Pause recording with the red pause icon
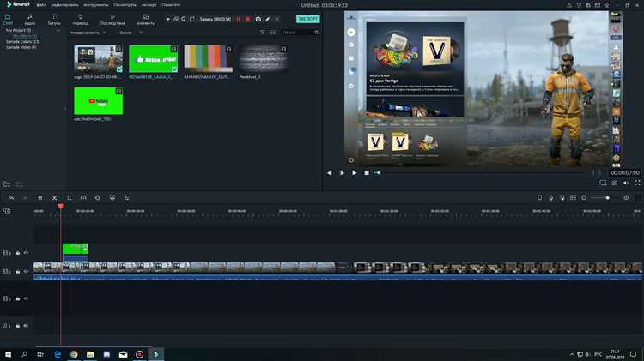 coord(238,19)
